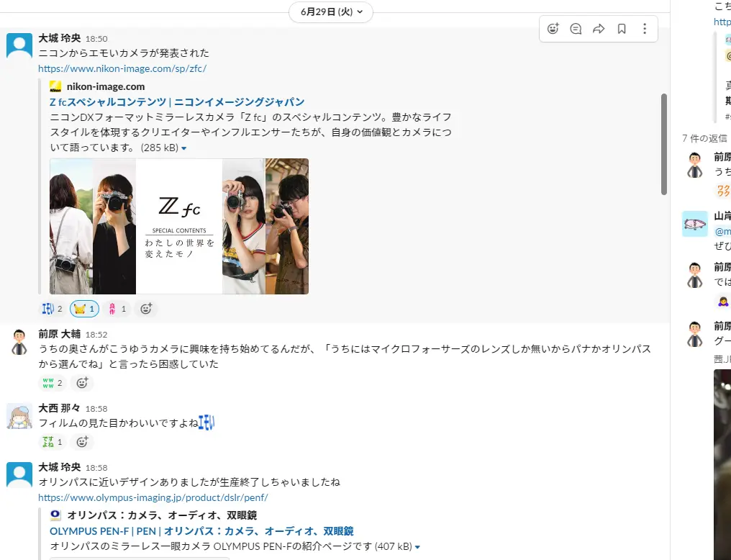
Task: Share the message with the forward arrow
Action: (599, 29)
